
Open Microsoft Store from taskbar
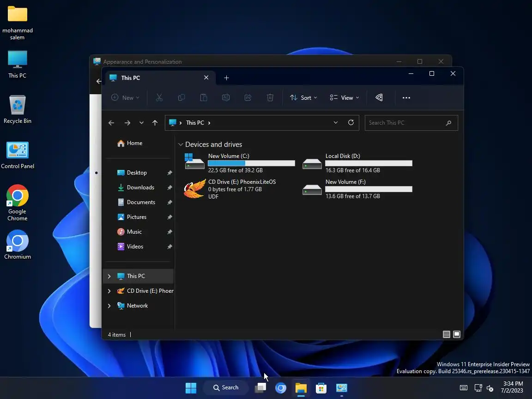coord(321,388)
